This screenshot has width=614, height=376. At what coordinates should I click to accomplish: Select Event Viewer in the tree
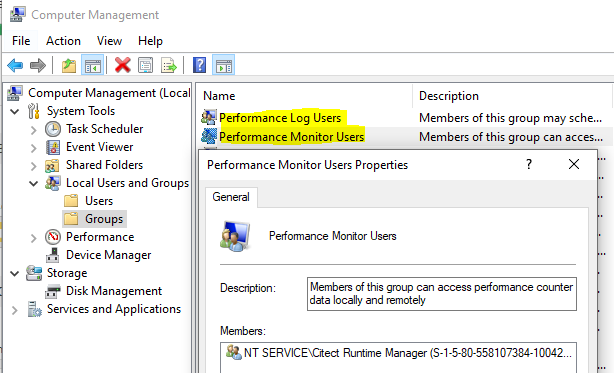[x=99, y=147]
